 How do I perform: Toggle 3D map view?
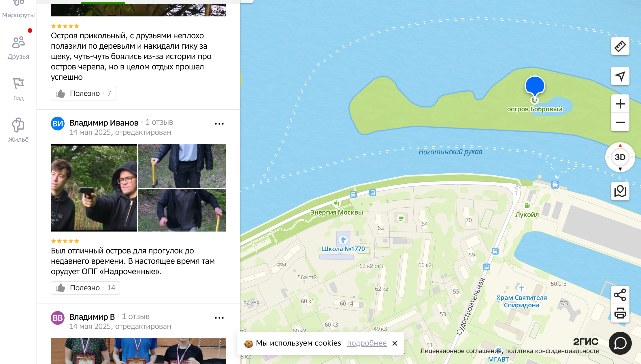coord(620,157)
